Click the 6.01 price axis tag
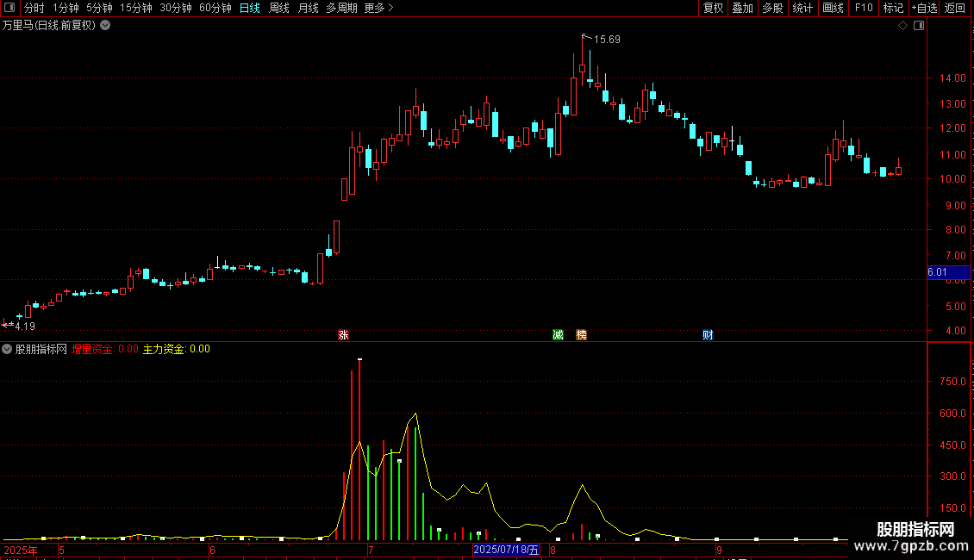 (x=948, y=272)
